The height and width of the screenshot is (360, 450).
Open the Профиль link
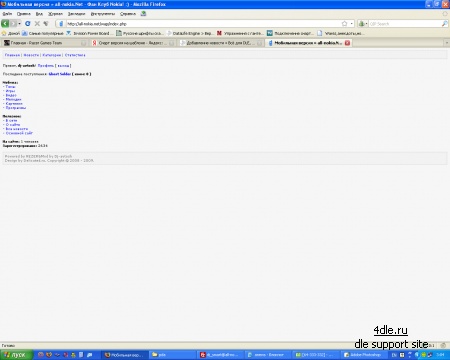point(46,66)
